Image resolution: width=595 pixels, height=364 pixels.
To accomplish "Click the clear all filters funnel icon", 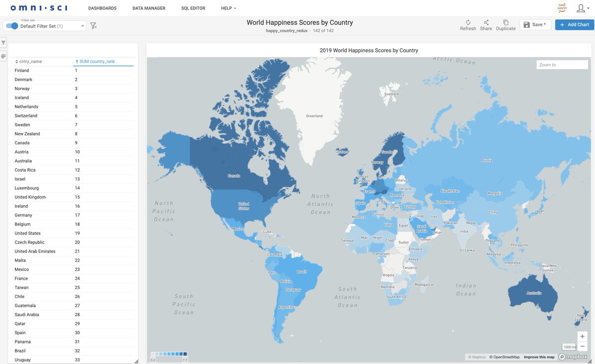I will point(93,26).
